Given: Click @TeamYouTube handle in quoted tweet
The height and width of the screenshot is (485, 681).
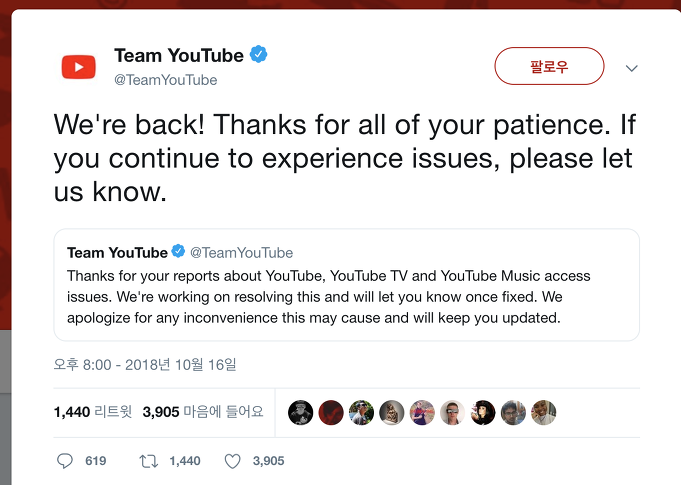Looking at the screenshot, I should 241,253.
